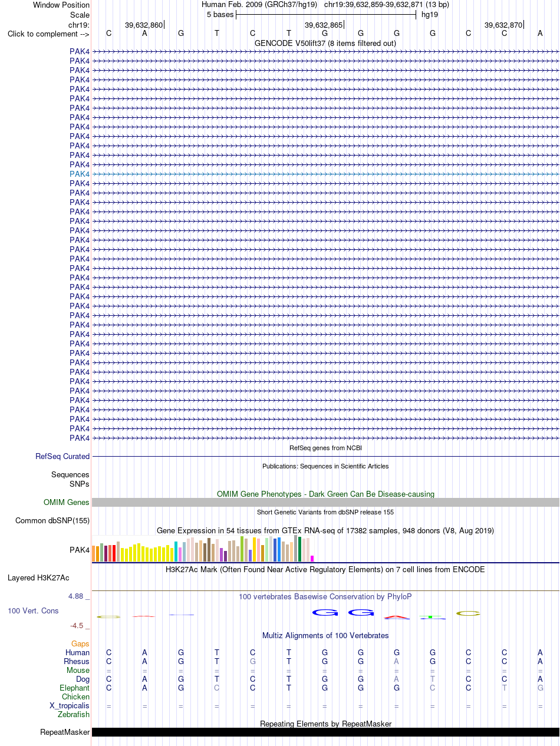Screen dimensions: 560x746
Task: Click the OMIM Genes track label
Action: point(67,503)
